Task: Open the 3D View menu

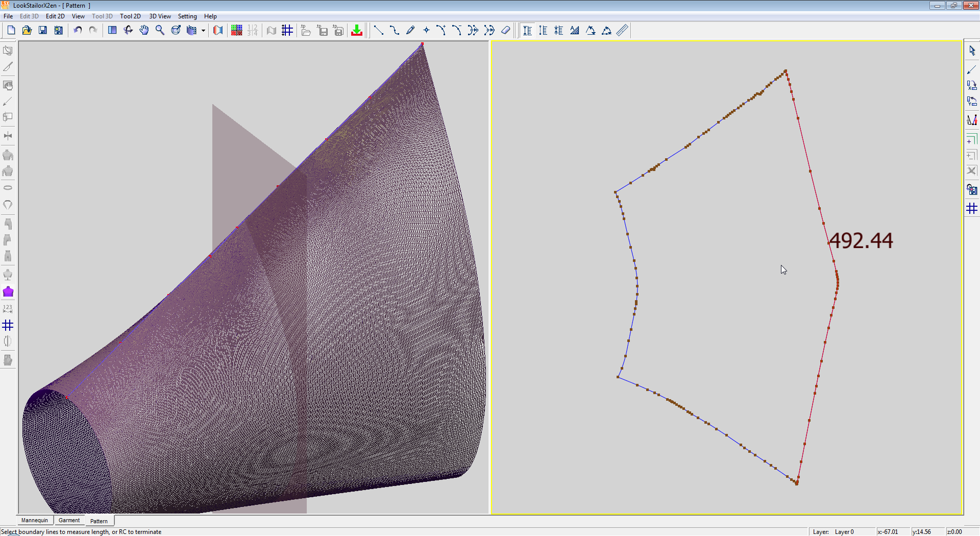Action: [160, 16]
